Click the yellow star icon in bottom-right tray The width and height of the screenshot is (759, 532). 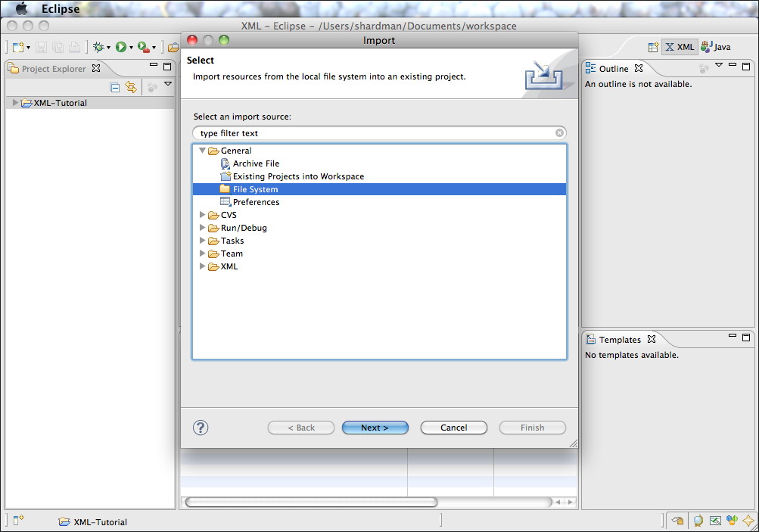pos(749,521)
